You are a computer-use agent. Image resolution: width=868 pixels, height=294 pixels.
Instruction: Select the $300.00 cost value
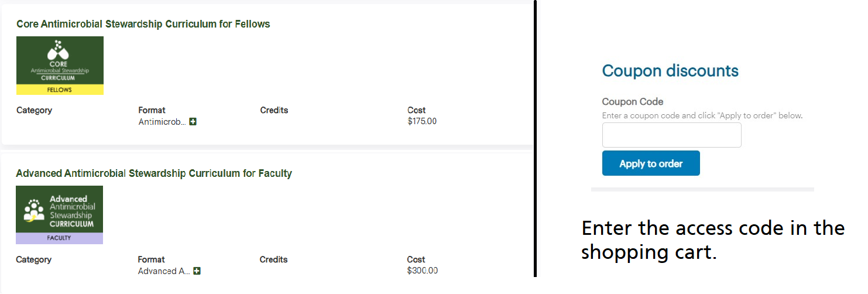pyautogui.click(x=422, y=271)
